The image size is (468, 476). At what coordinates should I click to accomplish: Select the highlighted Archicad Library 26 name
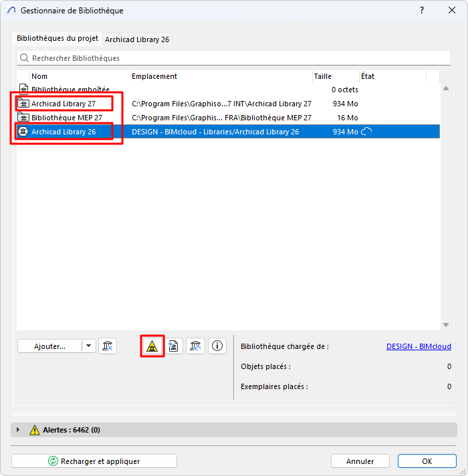click(64, 132)
